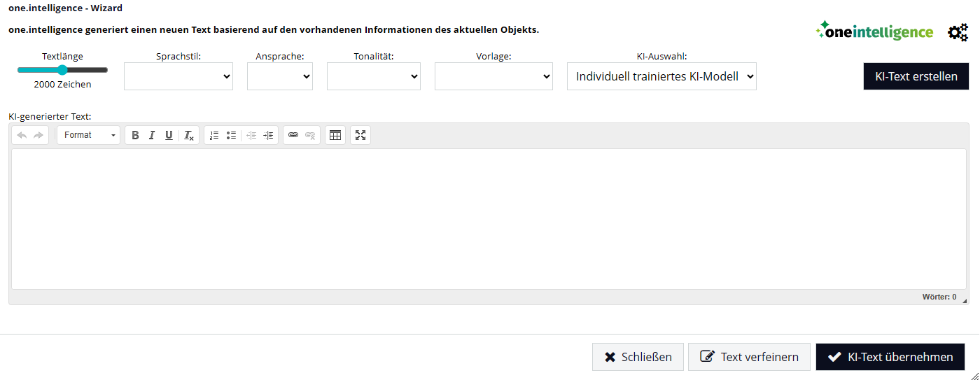This screenshot has width=980, height=380.
Task: Click the Ansprache label
Action: (280, 56)
